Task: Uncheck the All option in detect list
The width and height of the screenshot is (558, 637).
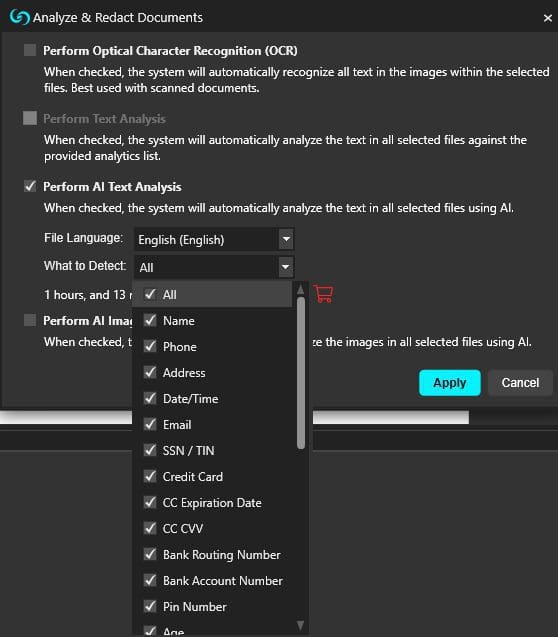Action: 150,294
